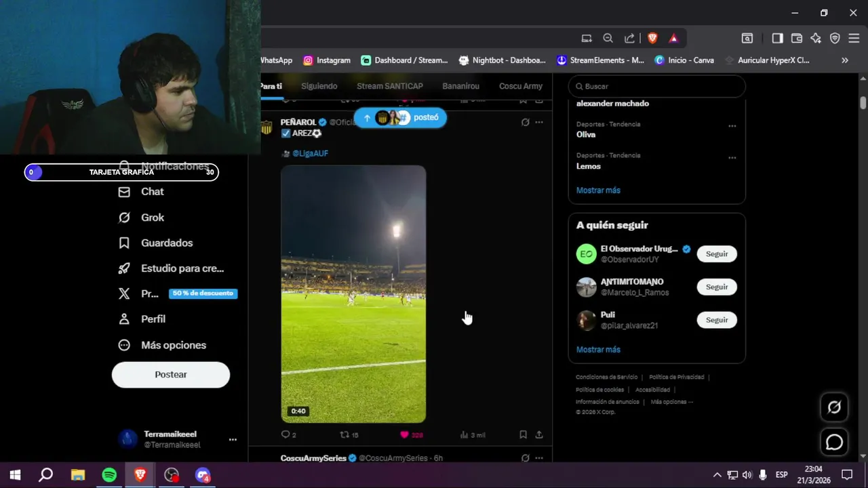The width and height of the screenshot is (868, 488).
Task: Open the floating messages chat button
Action: (834, 443)
